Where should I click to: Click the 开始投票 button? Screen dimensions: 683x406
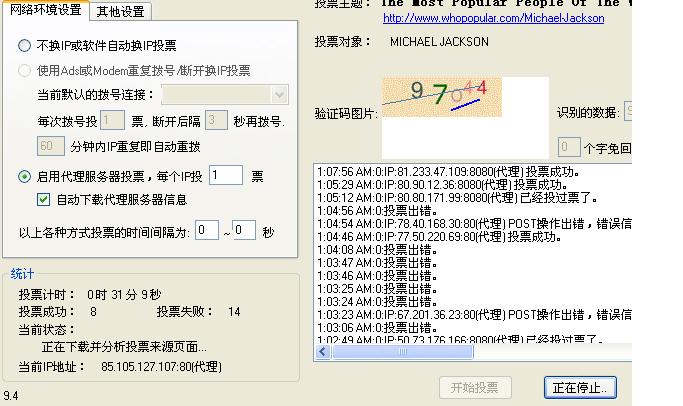click(x=475, y=387)
